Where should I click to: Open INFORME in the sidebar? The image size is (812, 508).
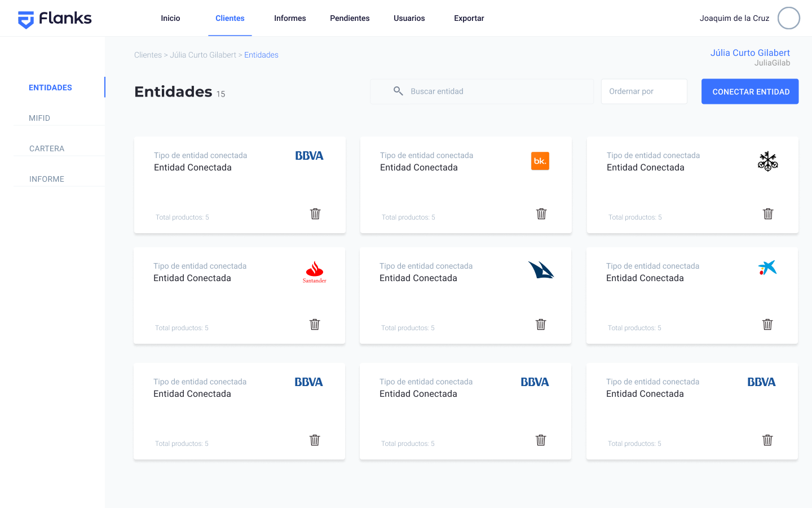[x=47, y=179]
